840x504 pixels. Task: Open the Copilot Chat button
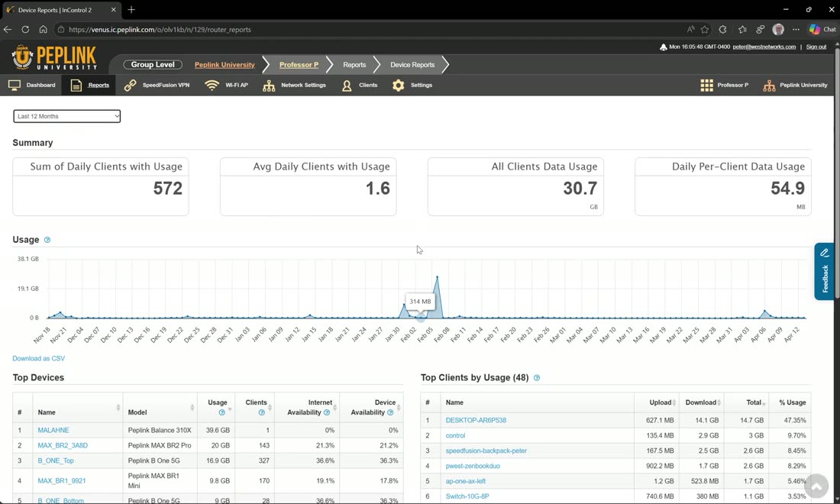(823, 30)
